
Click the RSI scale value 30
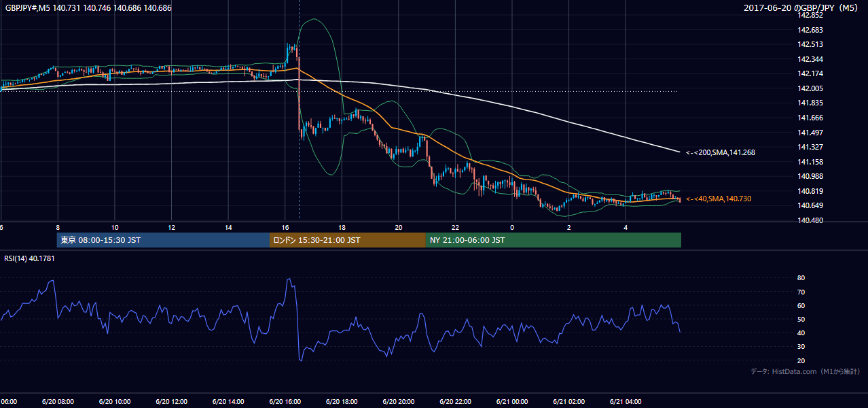(801, 347)
